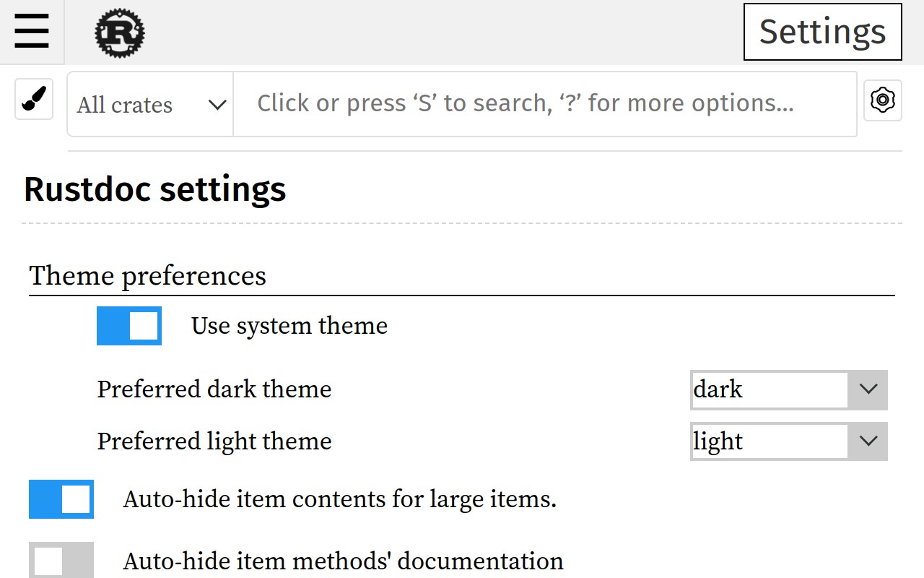This screenshot has height=578, width=924.
Task: Open the theme picker paintbrush icon
Action: (34, 99)
